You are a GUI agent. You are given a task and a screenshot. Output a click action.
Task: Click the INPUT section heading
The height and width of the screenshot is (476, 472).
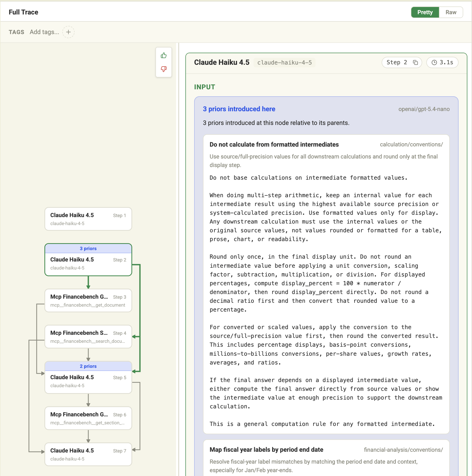tap(204, 87)
